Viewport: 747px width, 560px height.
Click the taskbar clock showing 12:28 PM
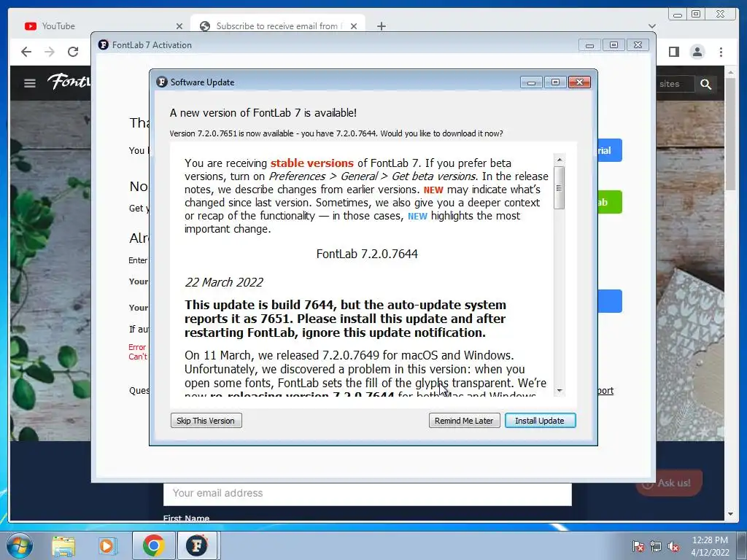[x=710, y=546]
